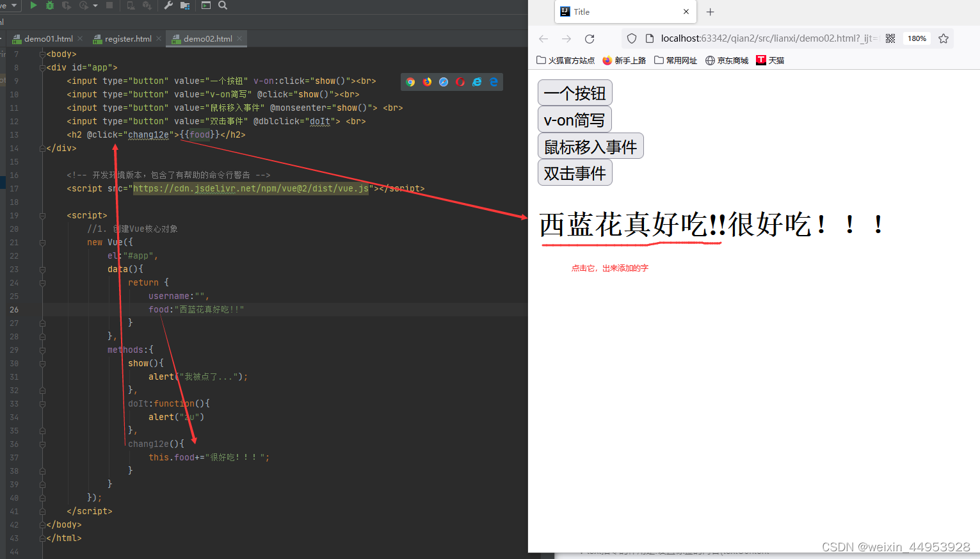Stop the running process square icon
The height and width of the screenshot is (559, 980).
tap(109, 5)
